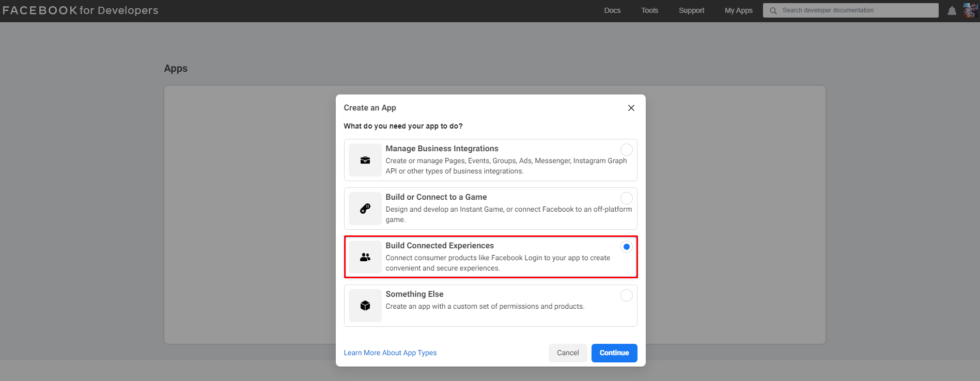Open the notifications bell
The height and width of the screenshot is (381, 980).
(952, 11)
